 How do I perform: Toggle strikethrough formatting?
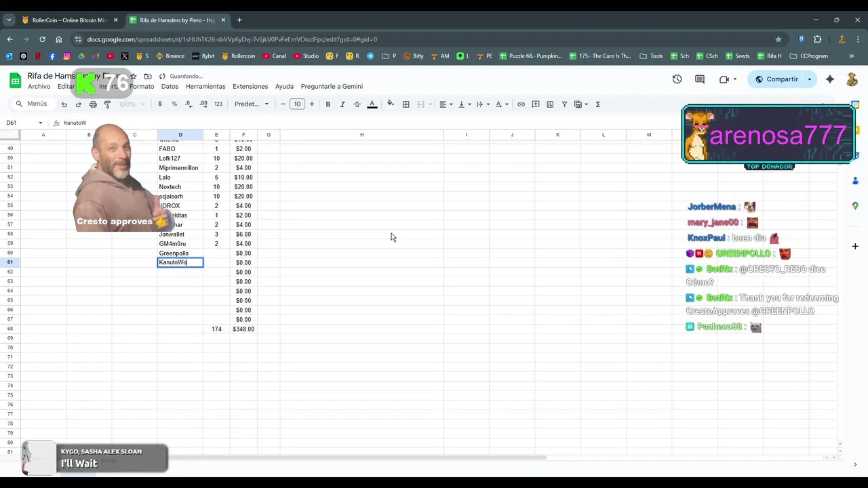tap(357, 104)
